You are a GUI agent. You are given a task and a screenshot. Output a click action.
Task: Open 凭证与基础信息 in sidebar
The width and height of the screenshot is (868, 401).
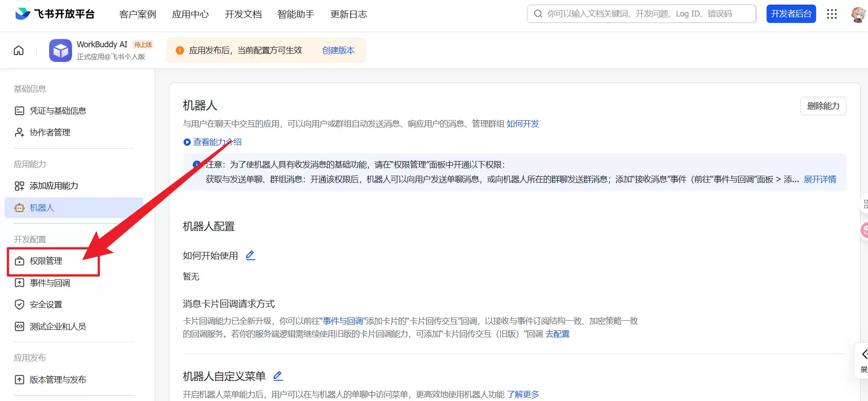pos(74,111)
